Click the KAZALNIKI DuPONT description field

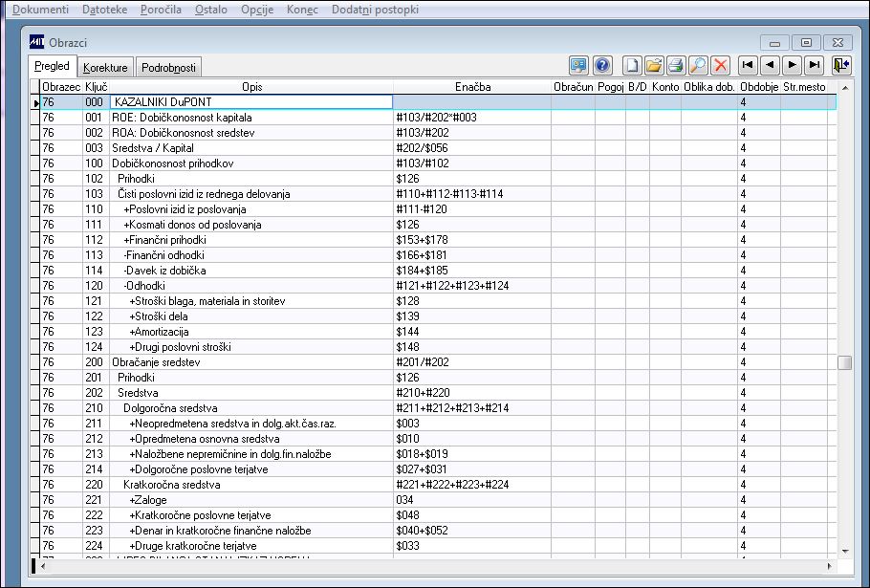pos(251,102)
